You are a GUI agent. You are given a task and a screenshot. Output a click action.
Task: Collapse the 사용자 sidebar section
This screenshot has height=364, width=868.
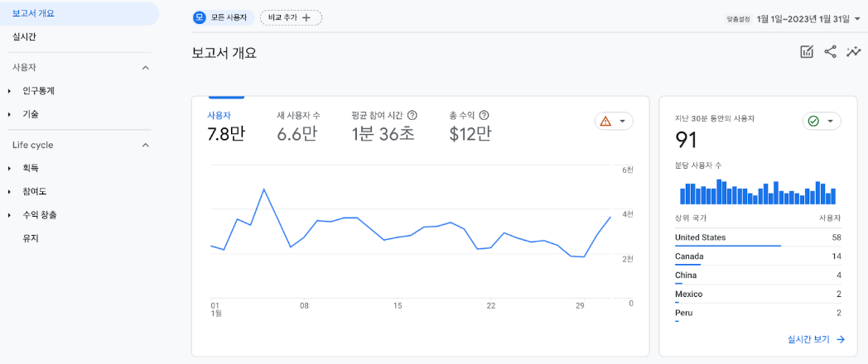(146, 67)
